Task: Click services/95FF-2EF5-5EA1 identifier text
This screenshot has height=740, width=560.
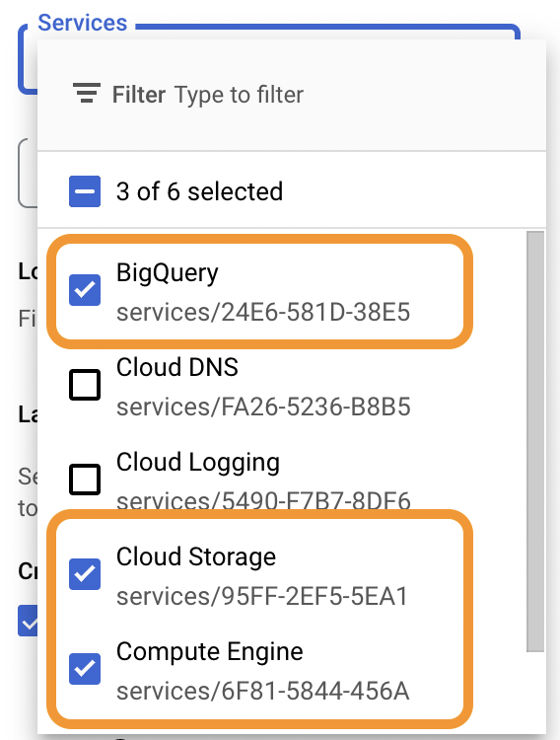Action: coord(262,596)
